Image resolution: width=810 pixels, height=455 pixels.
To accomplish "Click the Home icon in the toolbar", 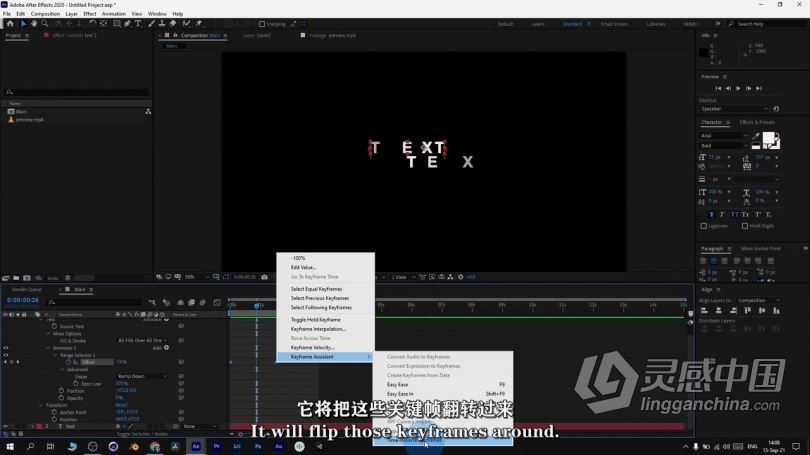I will point(10,24).
